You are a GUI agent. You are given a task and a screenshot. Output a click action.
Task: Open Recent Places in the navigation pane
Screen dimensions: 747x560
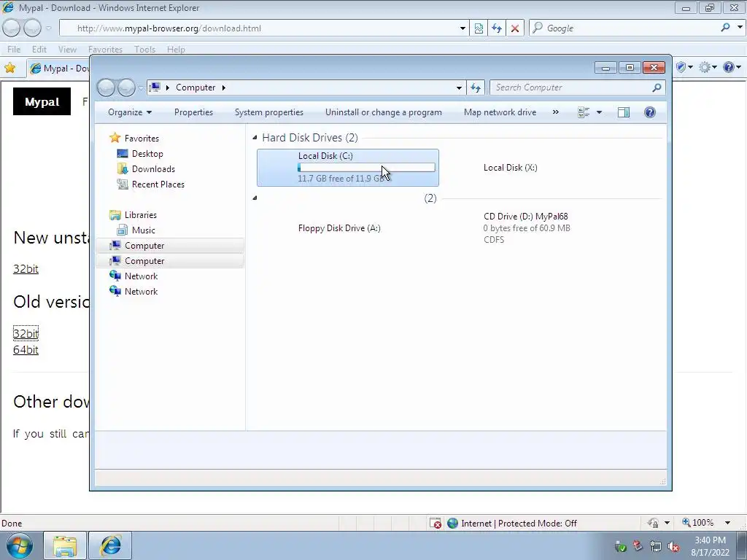(158, 184)
